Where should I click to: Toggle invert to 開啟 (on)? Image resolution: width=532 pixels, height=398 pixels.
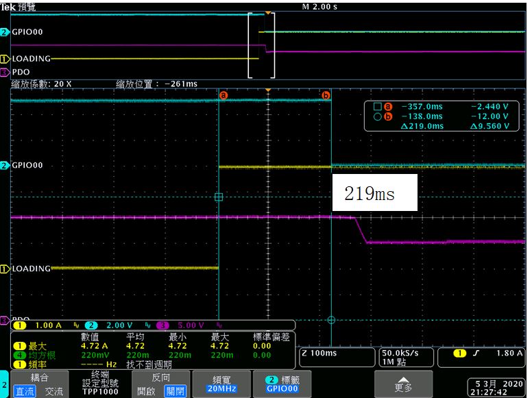pyautogui.click(x=146, y=391)
